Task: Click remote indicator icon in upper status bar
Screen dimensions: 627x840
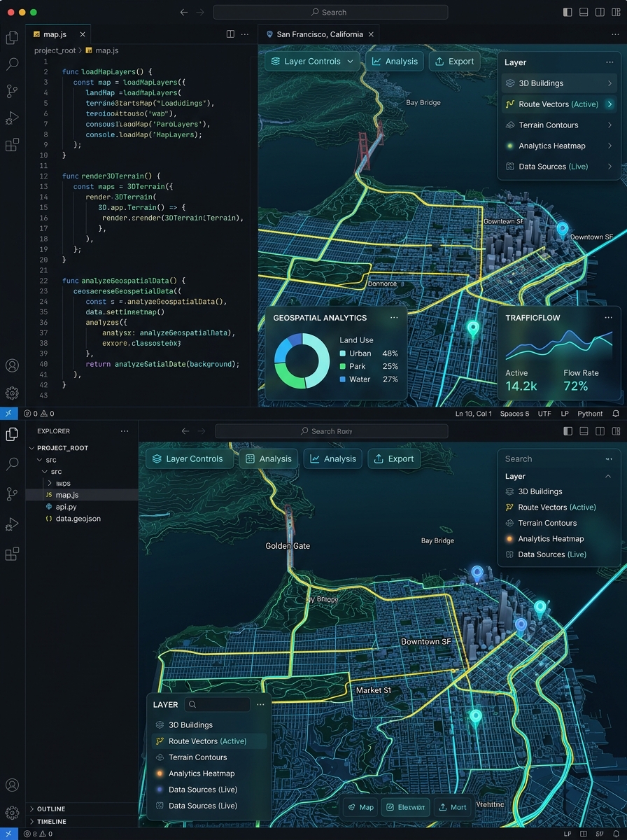Action: coord(8,414)
